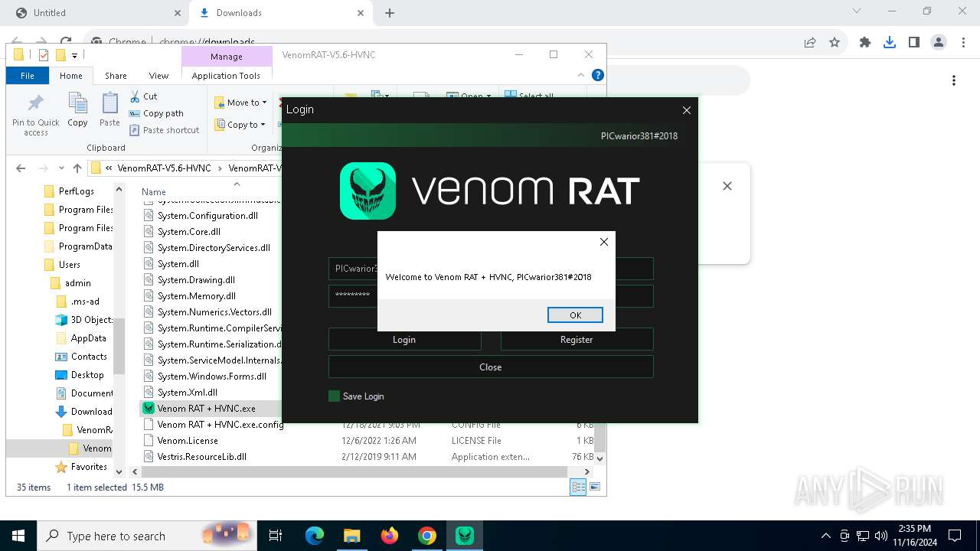Select 3D Objects in navigation tree
Screen dimensions: 980x551
pyautogui.click(x=84, y=320)
